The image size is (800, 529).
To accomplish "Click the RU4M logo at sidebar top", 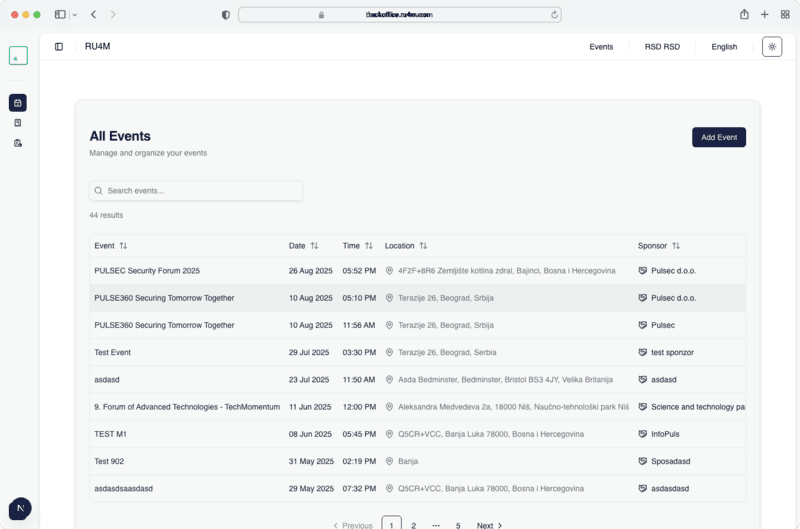I will point(18,56).
